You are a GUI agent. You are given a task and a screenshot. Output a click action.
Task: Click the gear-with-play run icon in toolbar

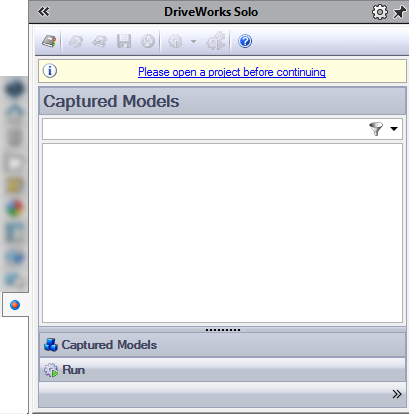(x=175, y=42)
